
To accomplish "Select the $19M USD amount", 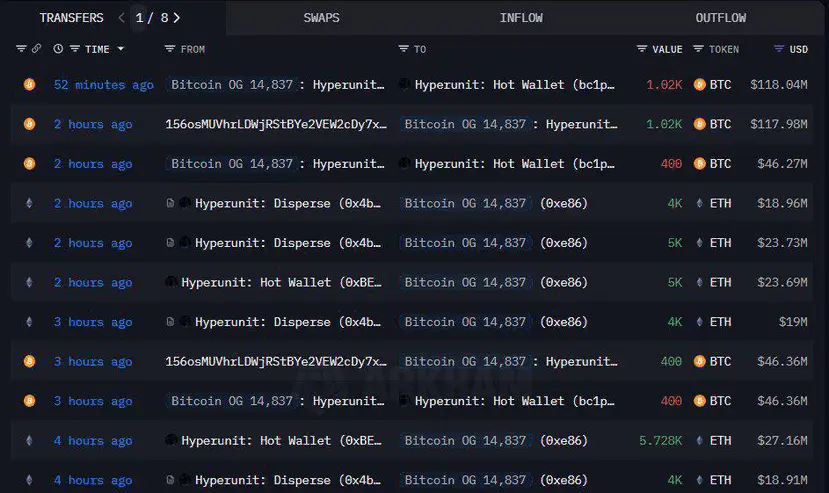I will point(793,322).
